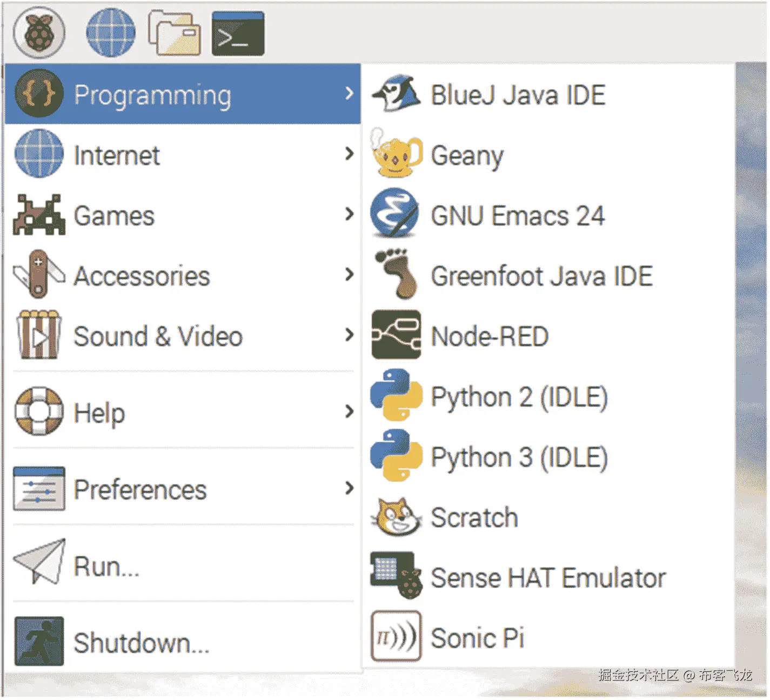Screen dimensions: 770x700
Task: Open the file manager from the taskbar
Action: coord(173,31)
